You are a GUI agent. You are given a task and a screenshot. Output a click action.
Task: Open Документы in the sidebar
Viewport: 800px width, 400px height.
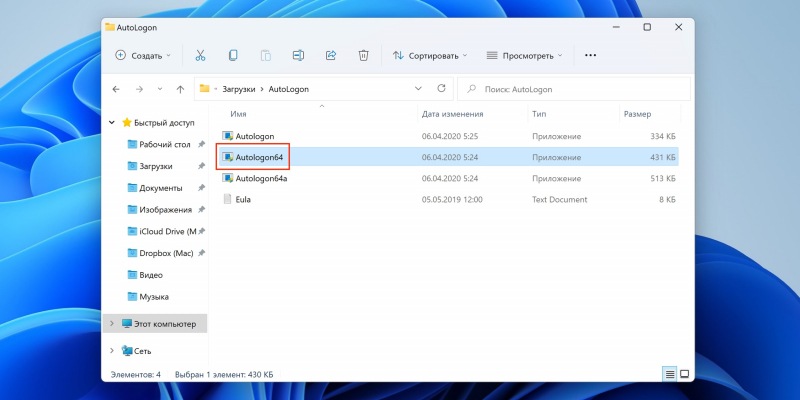[161, 188]
